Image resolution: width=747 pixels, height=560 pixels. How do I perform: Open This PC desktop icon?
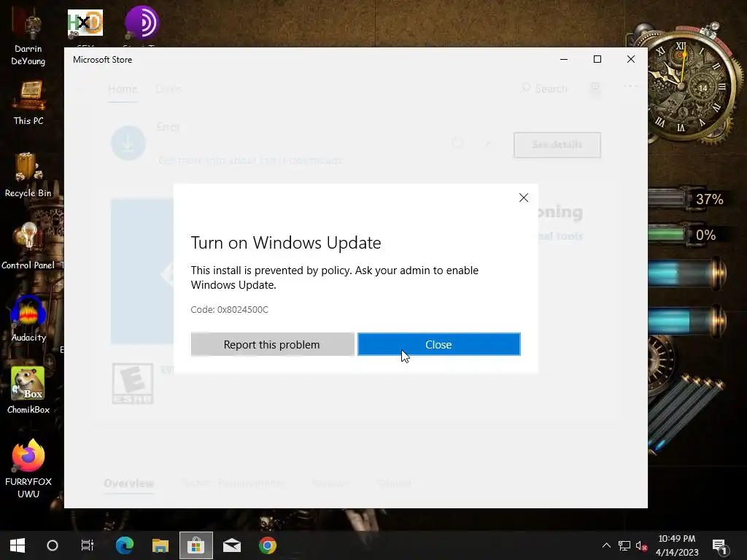click(28, 102)
